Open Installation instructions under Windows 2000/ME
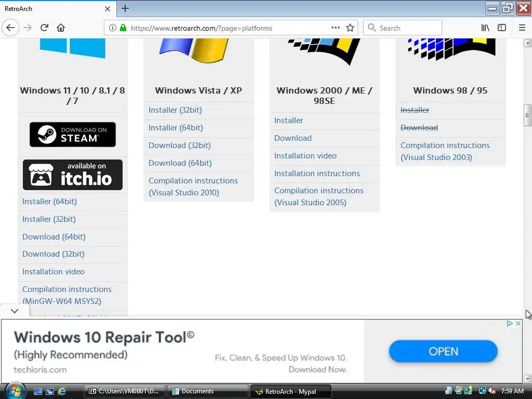 (317, 174)
